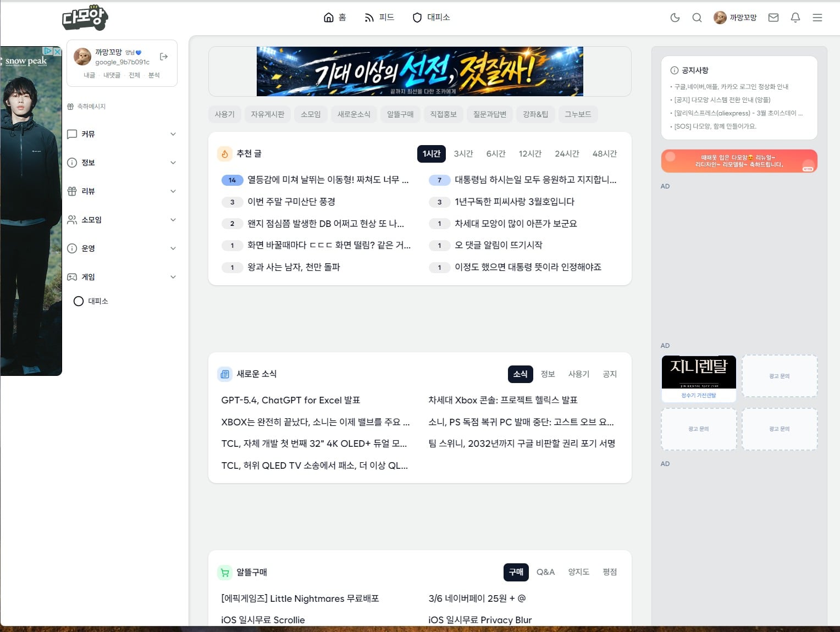Expand the 리뷰 chevron
Viewport: 840px width, 632px height.
point(173,191)
